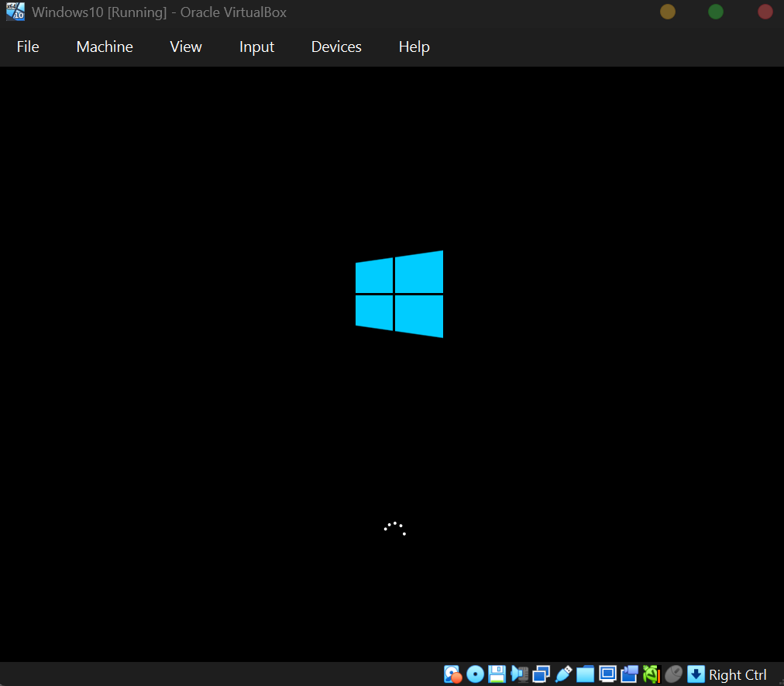Click the USB devices icon
The image size is (784, 686).
click(x=563, y=674)
